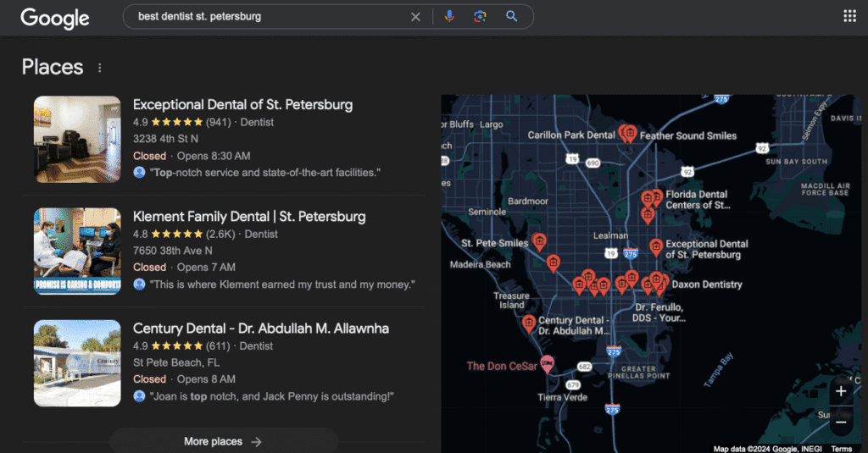Screen dimensions: 868x453
Task: Zoom in on the map
Action: [841, 391]
